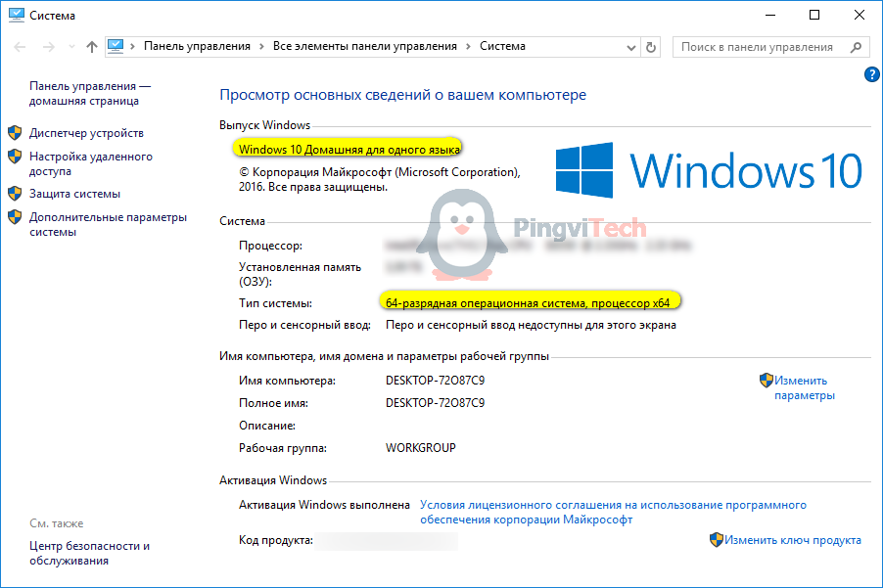Click Изменить параметры link
Image resolution: width=883 pixels, height=588 pixels.
804,387
